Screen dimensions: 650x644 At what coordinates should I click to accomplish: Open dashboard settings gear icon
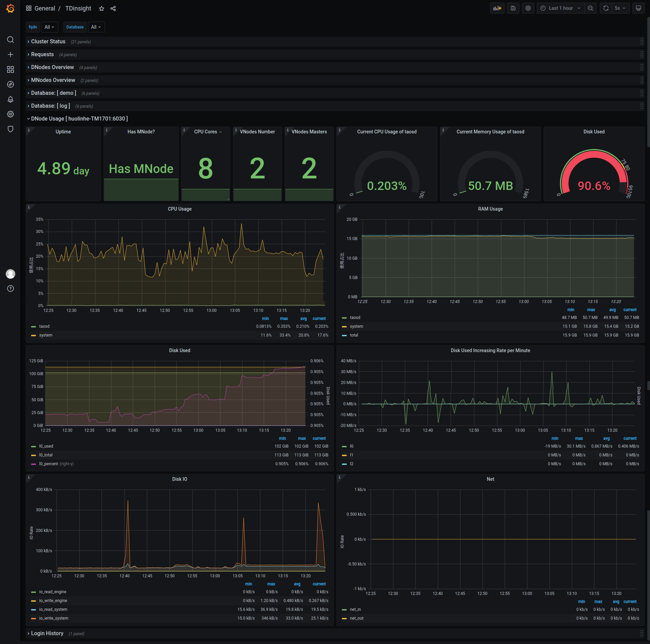pyautogui.click(x=528, y=8)
